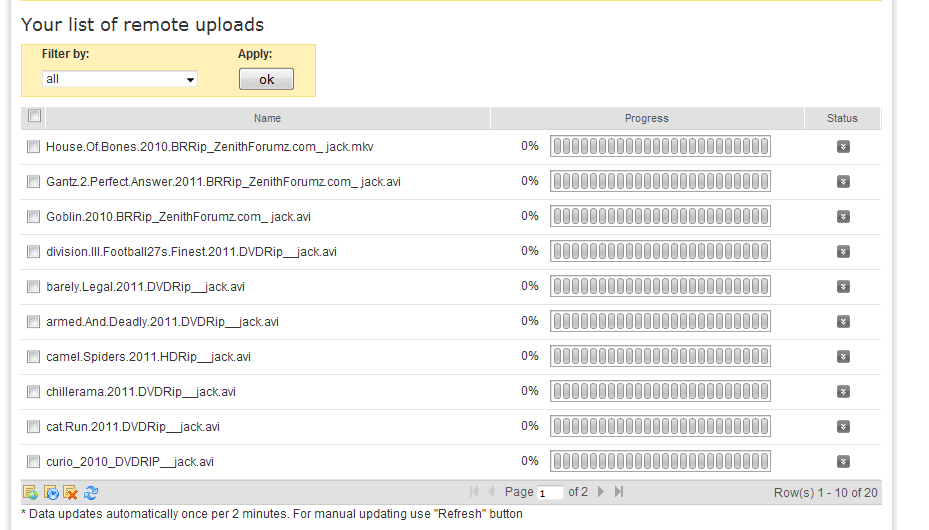Sort the table by Name column header
Viewport: 929px width, 530px height.
(x=267, y=118)
